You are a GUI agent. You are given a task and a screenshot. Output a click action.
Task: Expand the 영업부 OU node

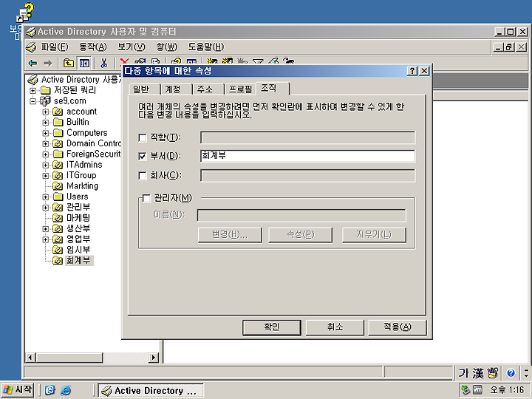[x=46, y=239]
